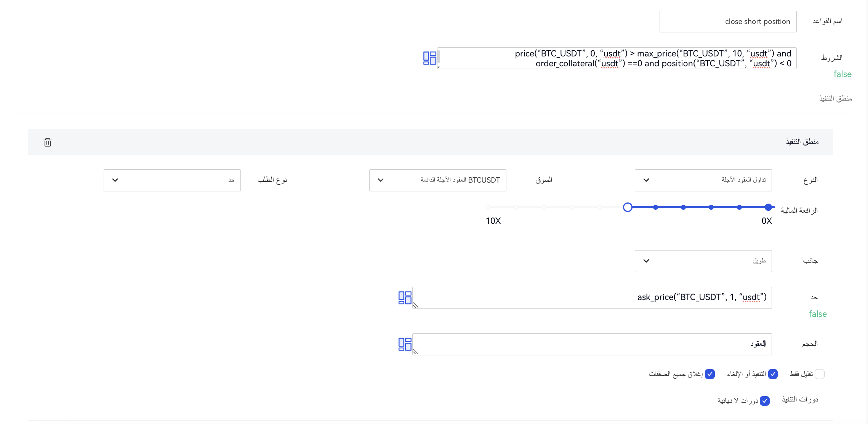868x424 pixels.
Task: Click the limit price field containing ask_price
Action: [x=592, y=298]
